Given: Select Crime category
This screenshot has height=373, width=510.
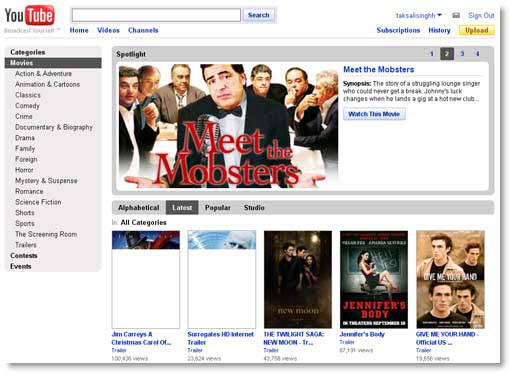Looking at the screenshot, I should (x=24, y=116).
